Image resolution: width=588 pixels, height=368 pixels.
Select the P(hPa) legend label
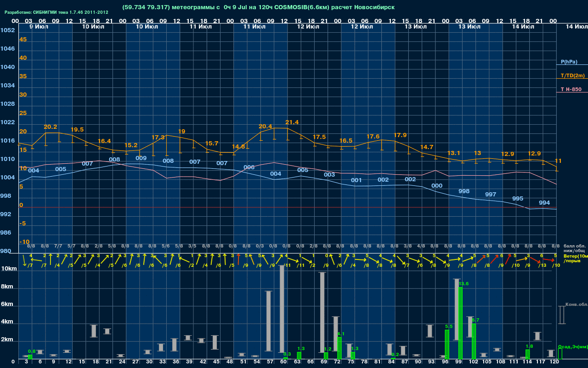569,62
